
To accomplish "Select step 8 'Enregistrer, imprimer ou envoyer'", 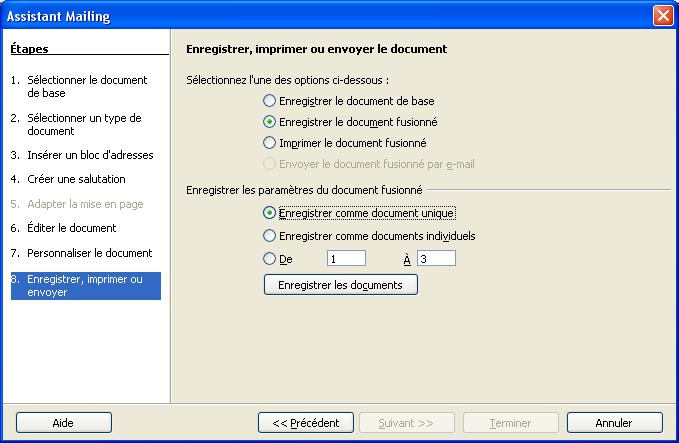I will point(85,285).
